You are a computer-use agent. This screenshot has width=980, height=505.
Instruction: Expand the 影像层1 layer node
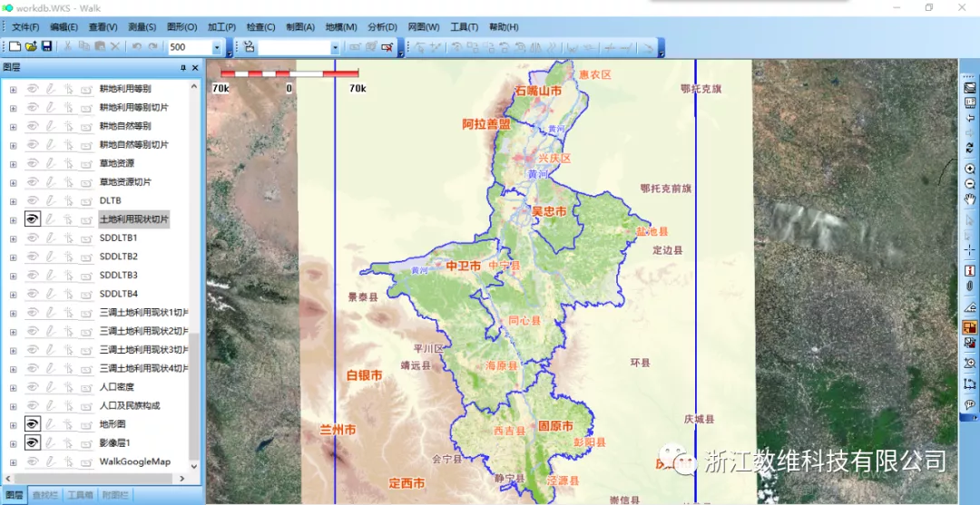[x=13, y=443]
